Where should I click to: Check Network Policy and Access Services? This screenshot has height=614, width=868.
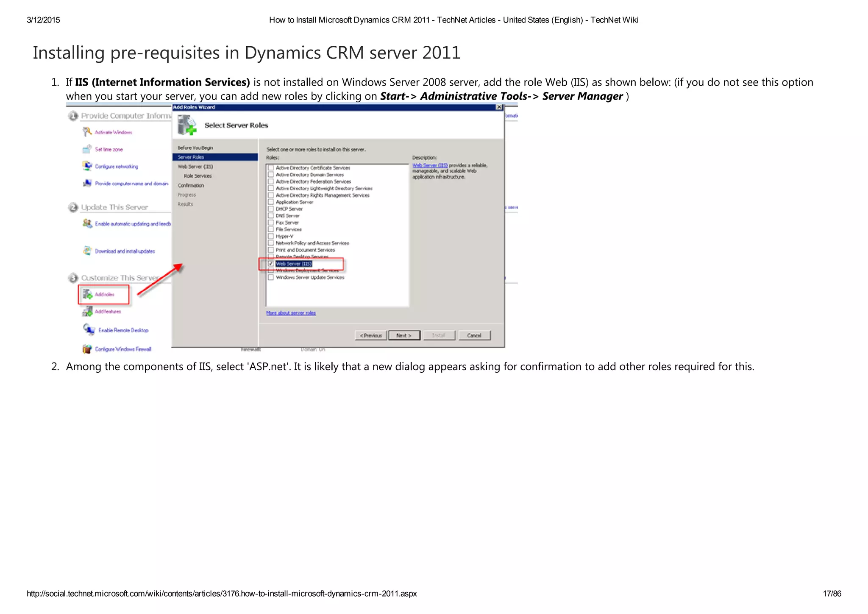(x=271, y=243)
